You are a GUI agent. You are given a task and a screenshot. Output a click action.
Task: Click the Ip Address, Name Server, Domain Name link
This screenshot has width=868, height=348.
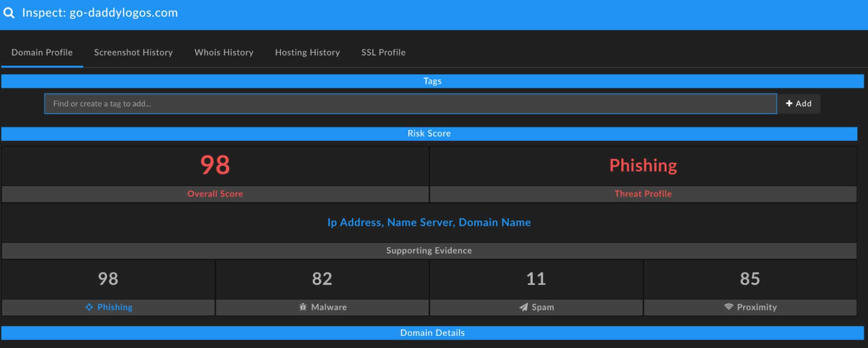click(429, 222)
